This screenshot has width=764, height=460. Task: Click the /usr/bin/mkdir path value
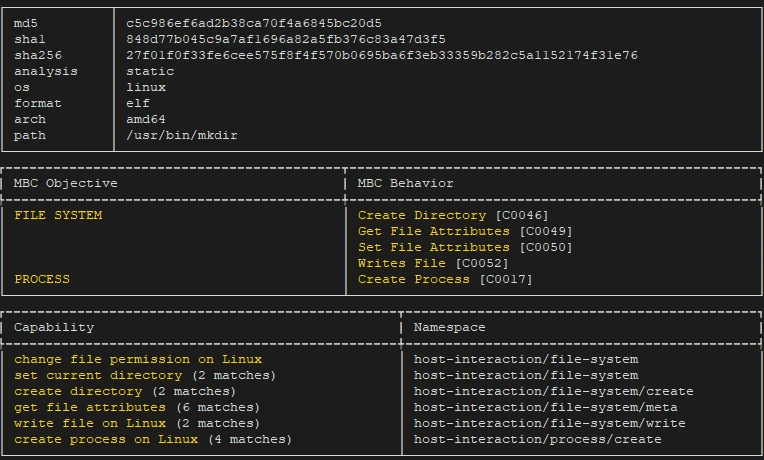(182, 135)
